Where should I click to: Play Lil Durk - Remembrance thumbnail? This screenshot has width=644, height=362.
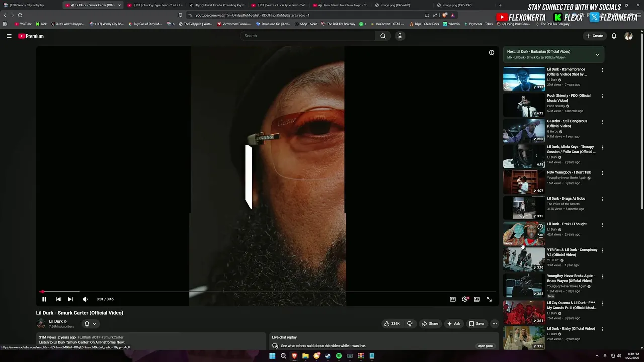(524, 79)
